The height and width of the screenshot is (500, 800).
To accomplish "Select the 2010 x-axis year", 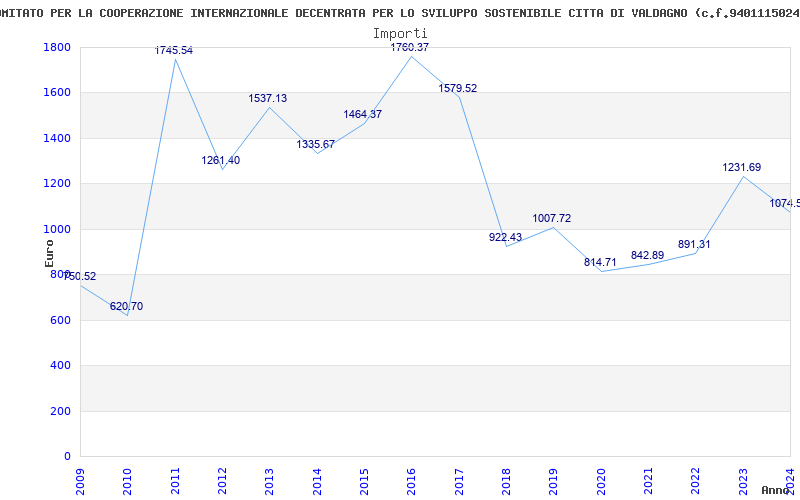I will coord(128,481).
